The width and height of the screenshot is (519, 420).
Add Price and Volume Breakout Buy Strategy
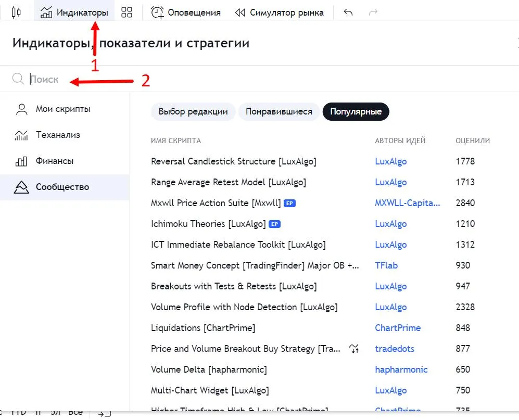[245, 349]
